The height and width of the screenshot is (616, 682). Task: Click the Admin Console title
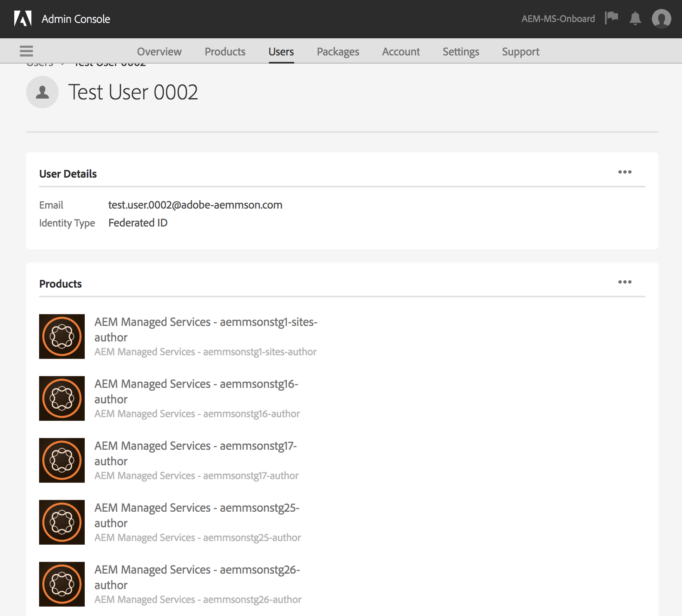(x=76, y=19)
